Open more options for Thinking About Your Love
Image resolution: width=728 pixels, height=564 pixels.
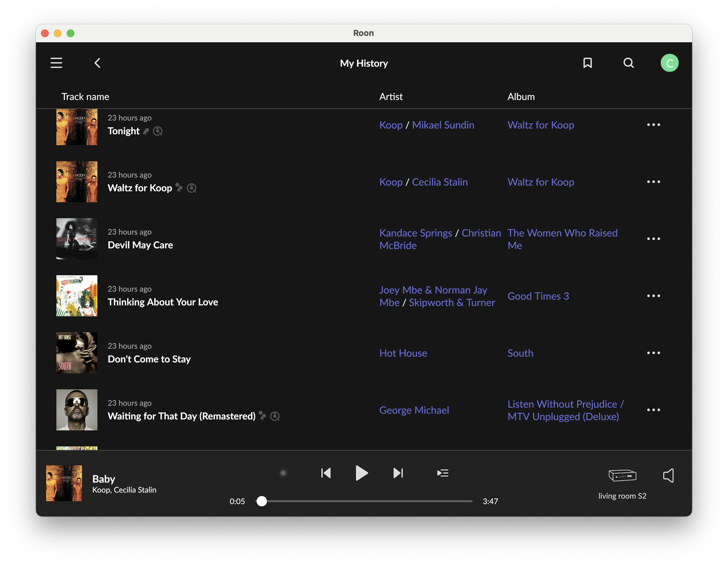tap(653, 296)
